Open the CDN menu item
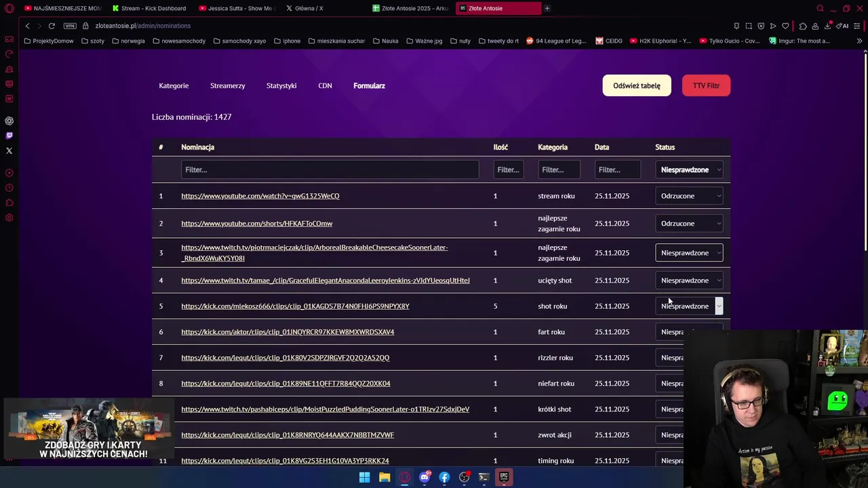This screenshot has width=868, height=488. pyautogui.click(x=325, y=86)
